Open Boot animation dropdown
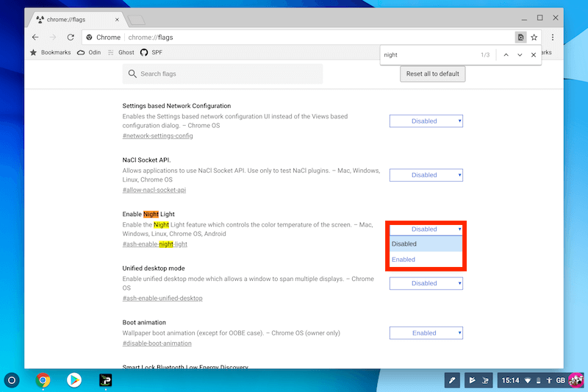 426,333
